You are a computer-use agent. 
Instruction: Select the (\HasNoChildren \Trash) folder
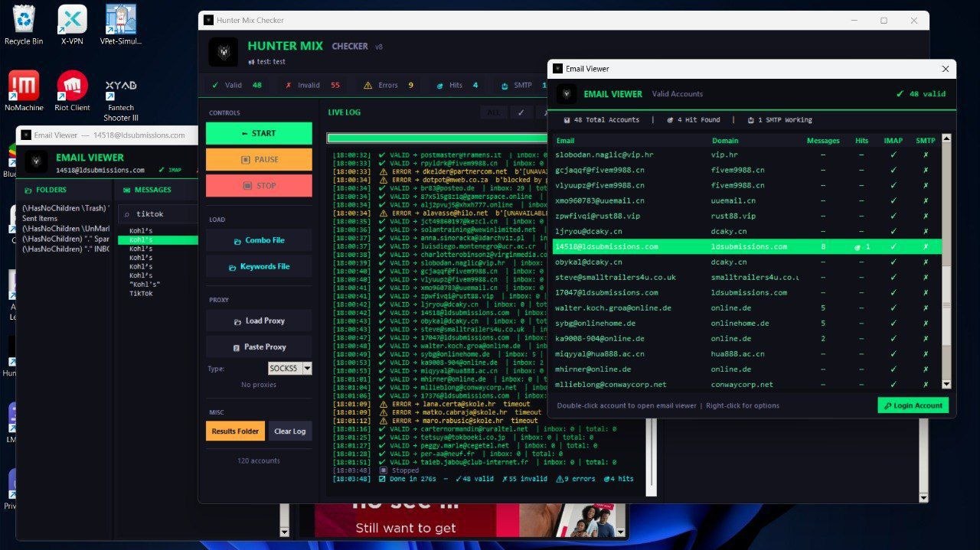(66, 208)
